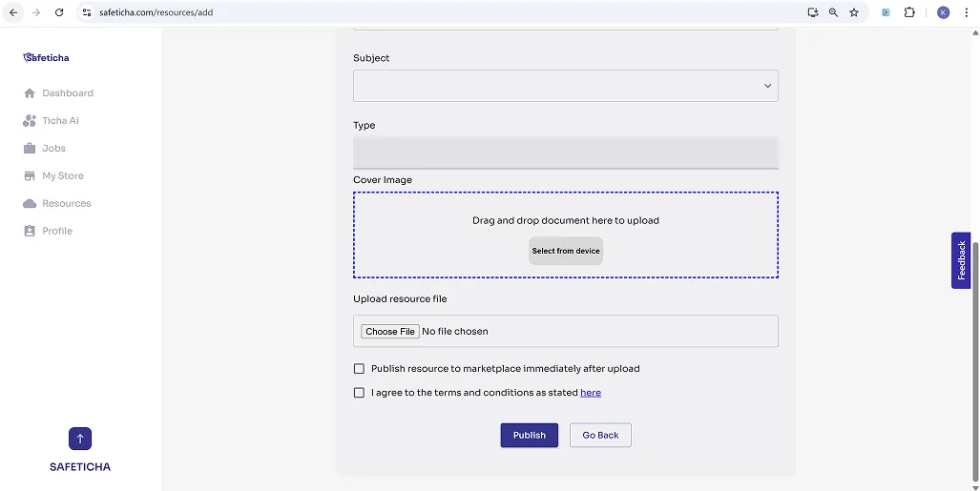Screen dimensions: 980x491
Task: Reload the page with refresh icon
Action: [59, 12]
